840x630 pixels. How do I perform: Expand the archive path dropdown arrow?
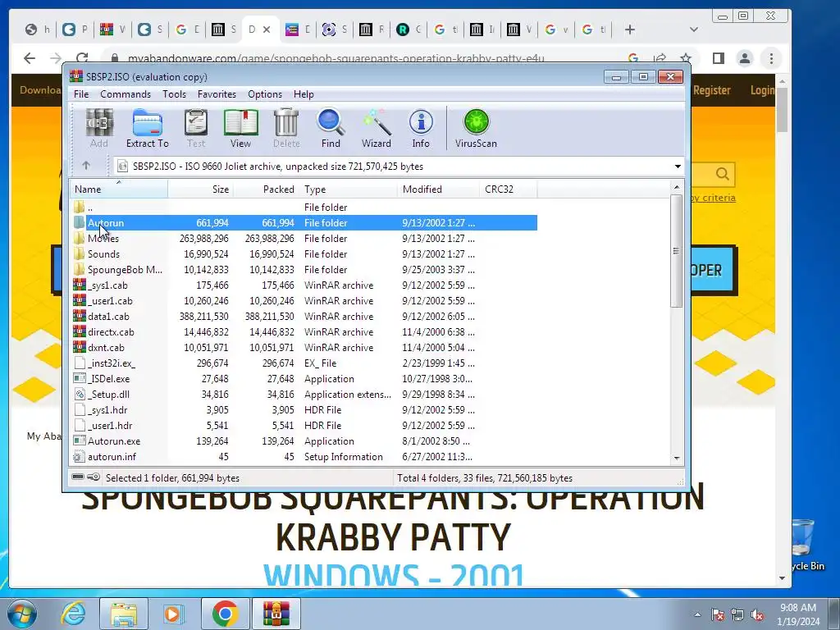click(678, 166)
